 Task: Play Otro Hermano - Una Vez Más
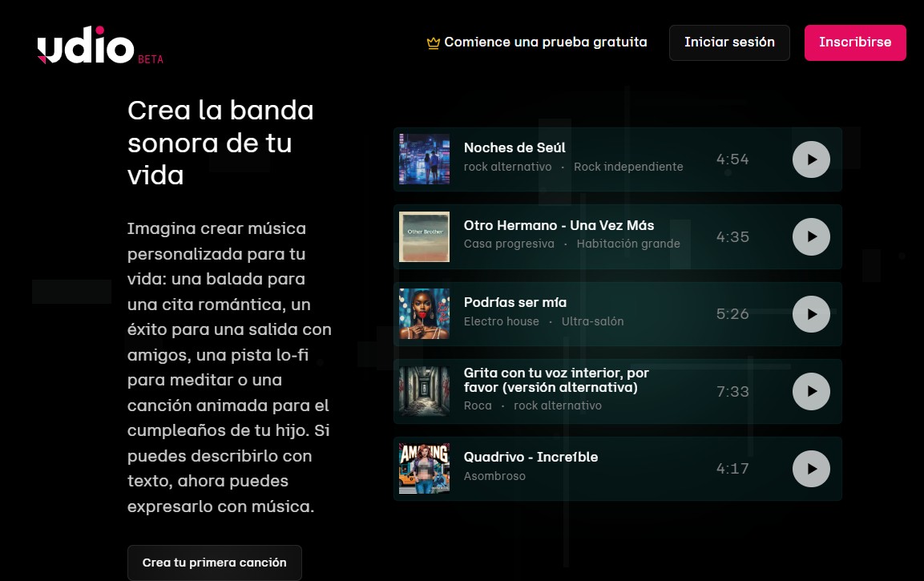(811, 237)
